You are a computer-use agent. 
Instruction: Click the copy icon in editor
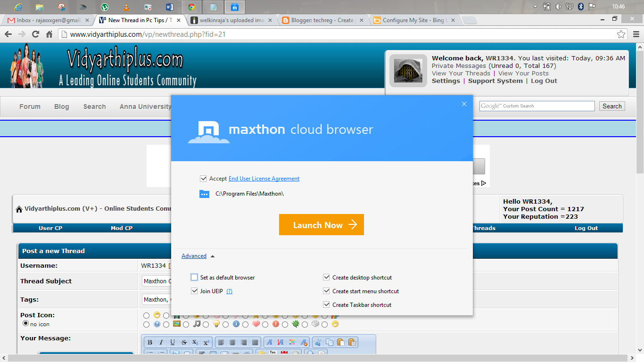(330, 343)
